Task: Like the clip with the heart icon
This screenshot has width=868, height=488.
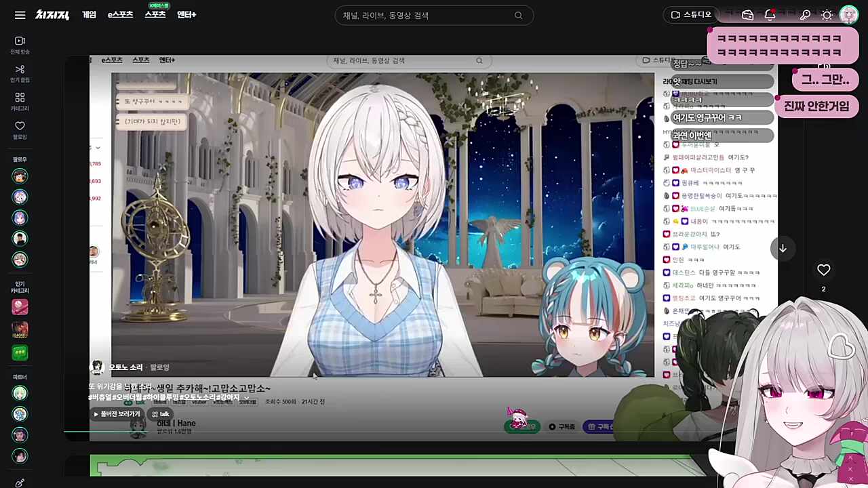Action: coord(823,270)
